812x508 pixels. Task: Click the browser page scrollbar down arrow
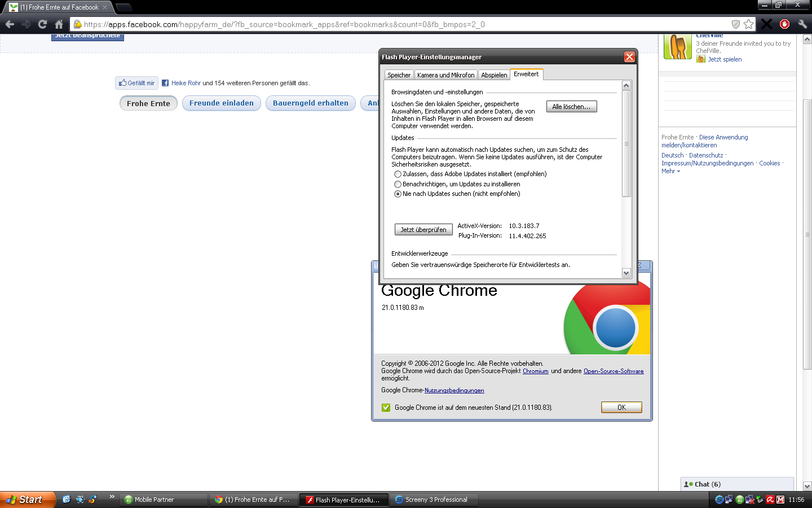click(x=807, y=486)
